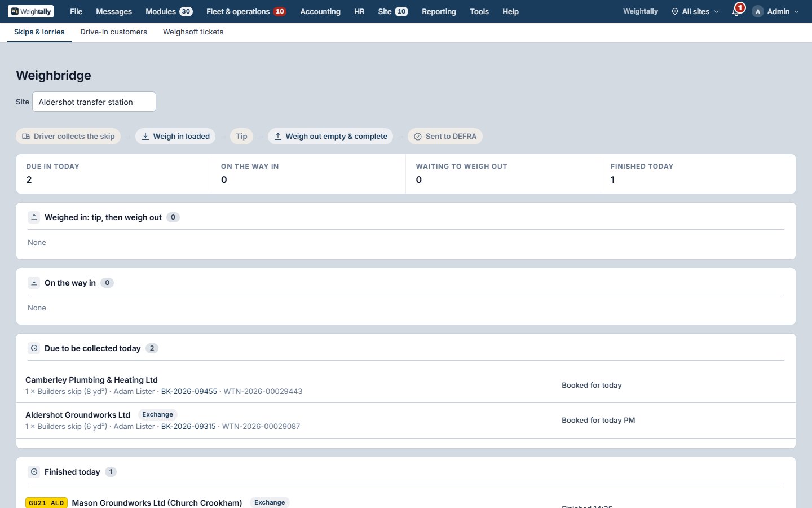Click the truck icon in Driver collects the skip
Screen dimensions: 812x508
point(26,137)
